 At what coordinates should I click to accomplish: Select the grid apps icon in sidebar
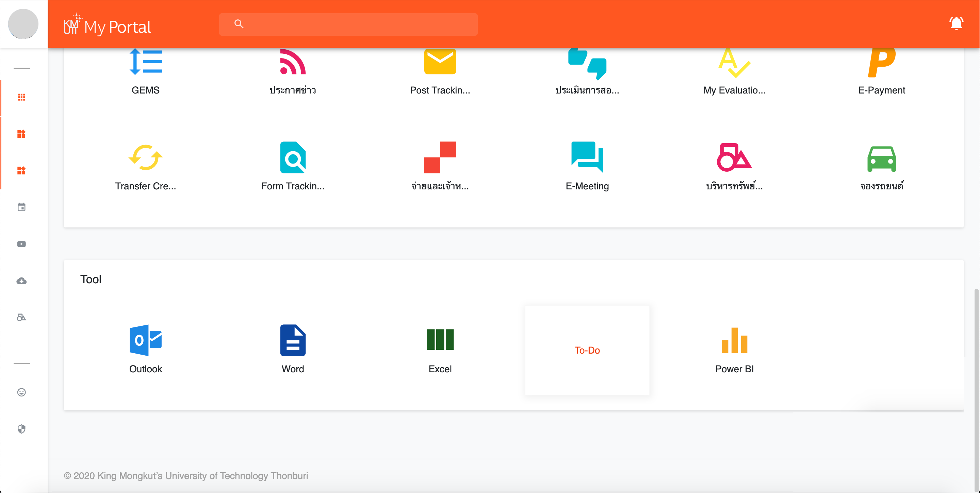21,97
